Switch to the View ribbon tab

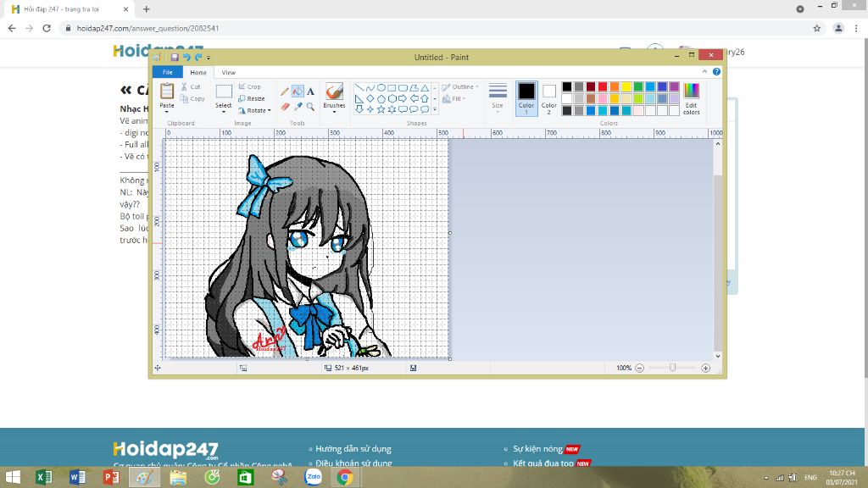click(x=229, y=73)
